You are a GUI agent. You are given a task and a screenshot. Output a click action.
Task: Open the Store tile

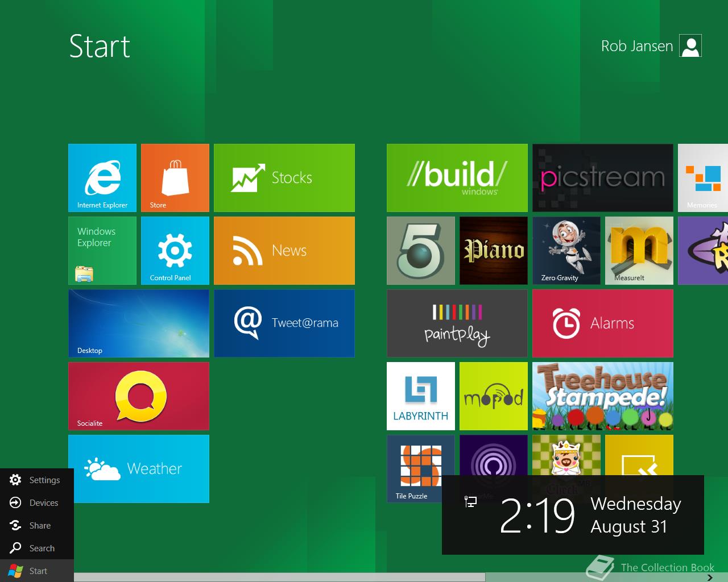[175, 178]
